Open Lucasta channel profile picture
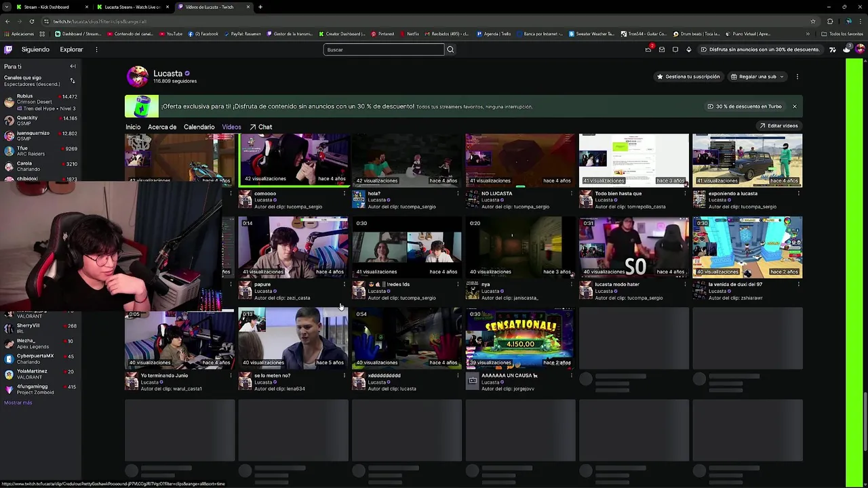 (x=138, y=77)
